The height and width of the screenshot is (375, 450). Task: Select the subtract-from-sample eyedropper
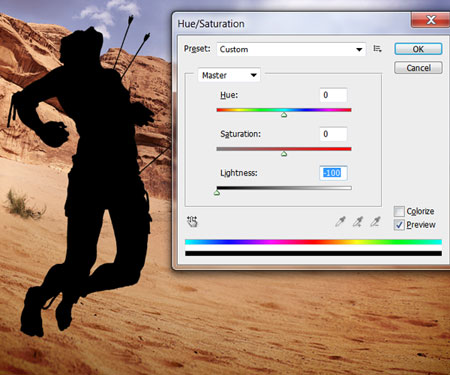tap(375, 221)
